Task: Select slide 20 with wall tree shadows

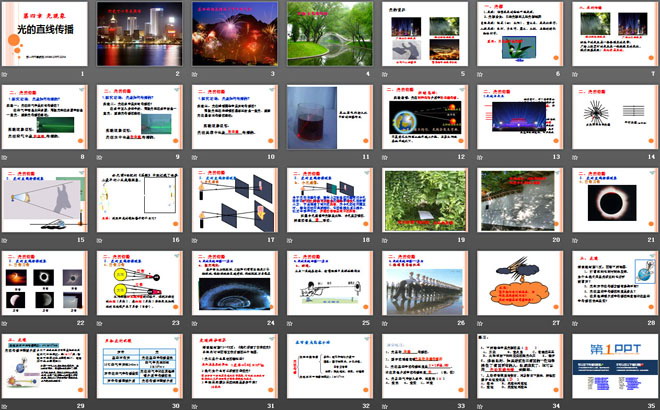Action: coord(520,200)
